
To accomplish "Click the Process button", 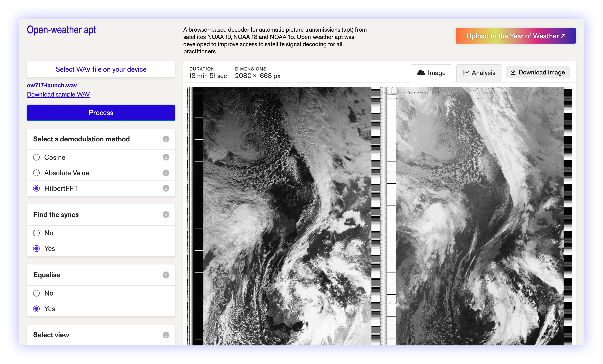I will pos(101,113).
